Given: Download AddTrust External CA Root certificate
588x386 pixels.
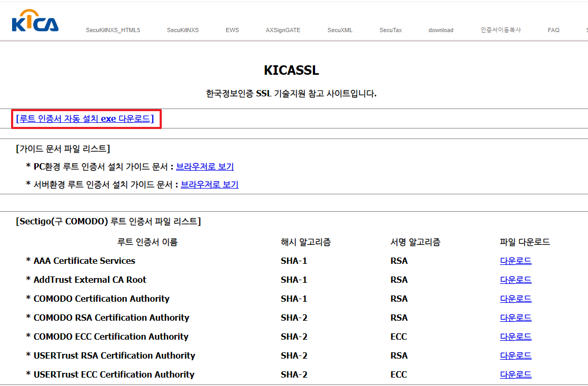Looking at the screenshot, I should (516, 280).
